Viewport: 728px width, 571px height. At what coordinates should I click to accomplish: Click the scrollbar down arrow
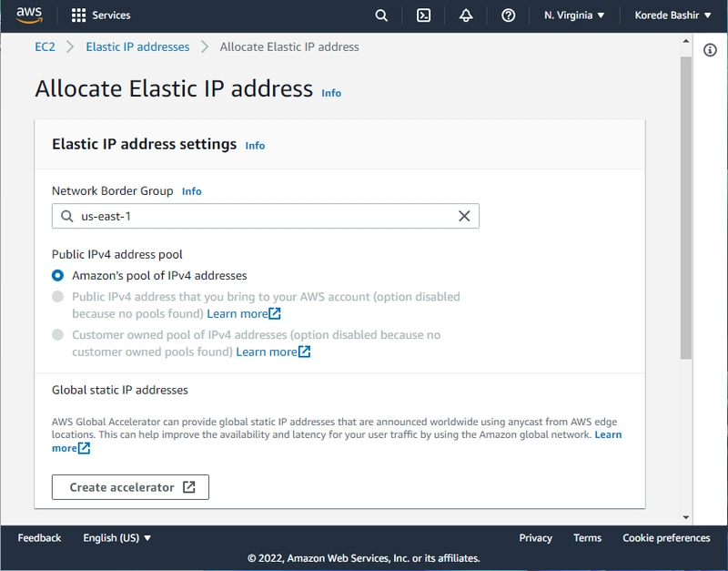click(x=686, y=517)
